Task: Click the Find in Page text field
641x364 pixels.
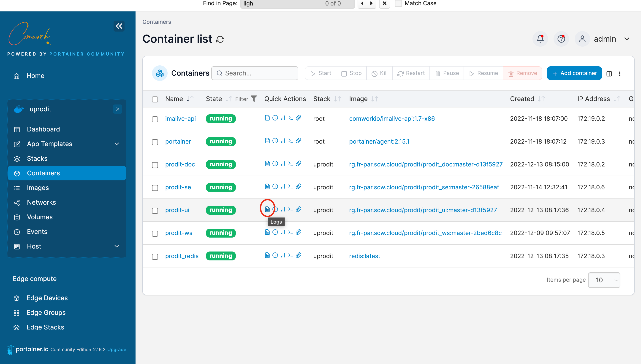Action: pos(297,4)
